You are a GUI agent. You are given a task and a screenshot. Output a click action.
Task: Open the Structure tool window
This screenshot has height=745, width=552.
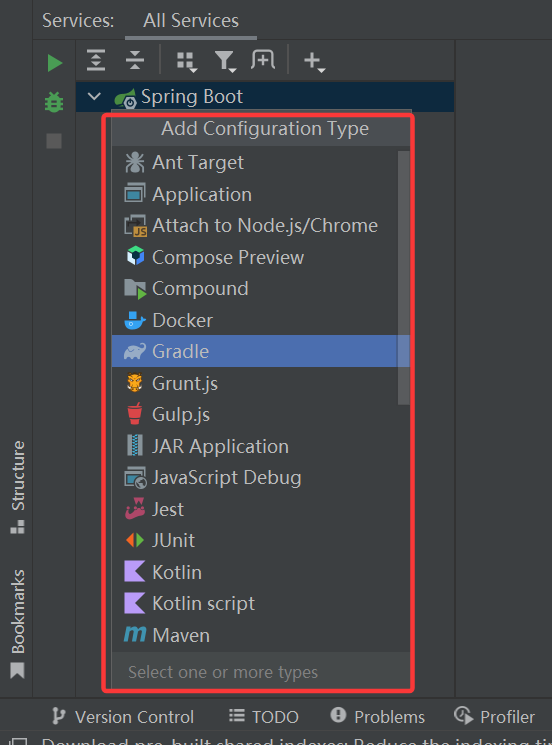point(18,487)
